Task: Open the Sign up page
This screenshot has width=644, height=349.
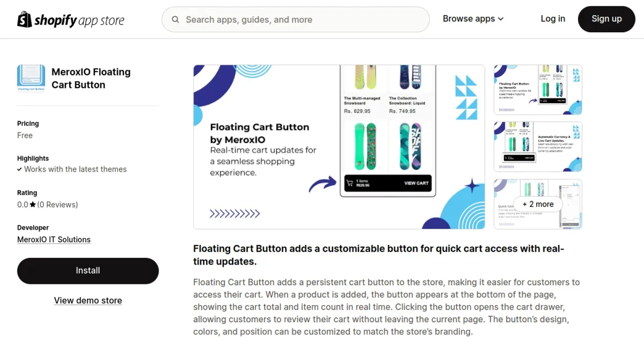Action: tap(606, 18)
